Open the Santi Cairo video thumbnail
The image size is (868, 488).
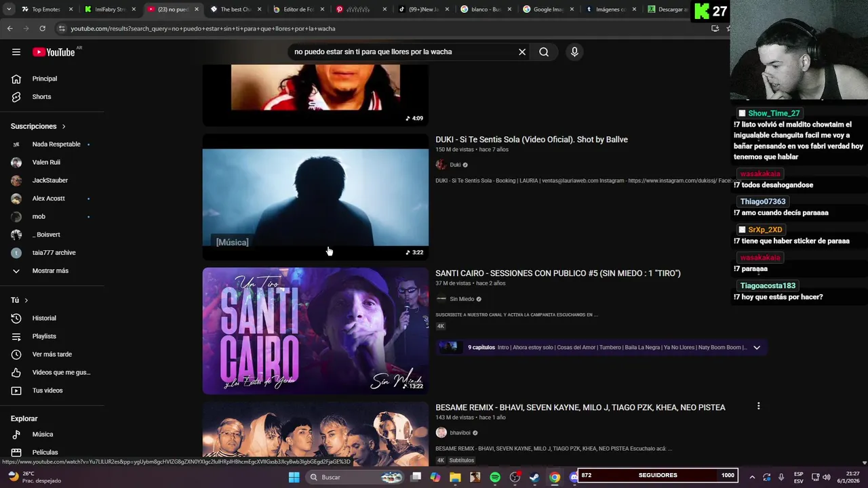pyautogui.click(x=315, y=331)
